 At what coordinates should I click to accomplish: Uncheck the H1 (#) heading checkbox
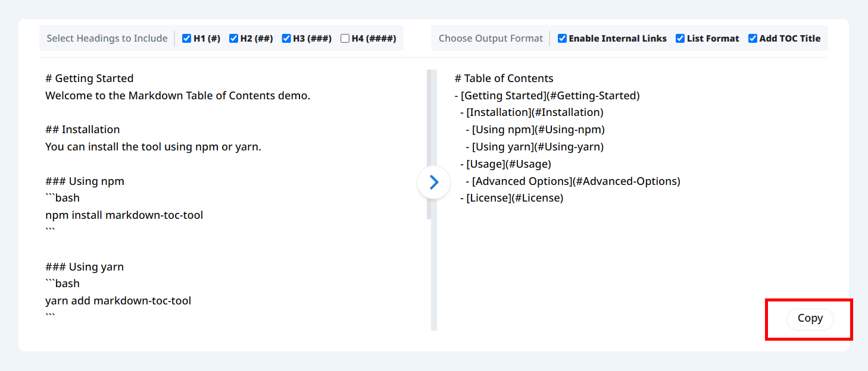tap(187, 39)
